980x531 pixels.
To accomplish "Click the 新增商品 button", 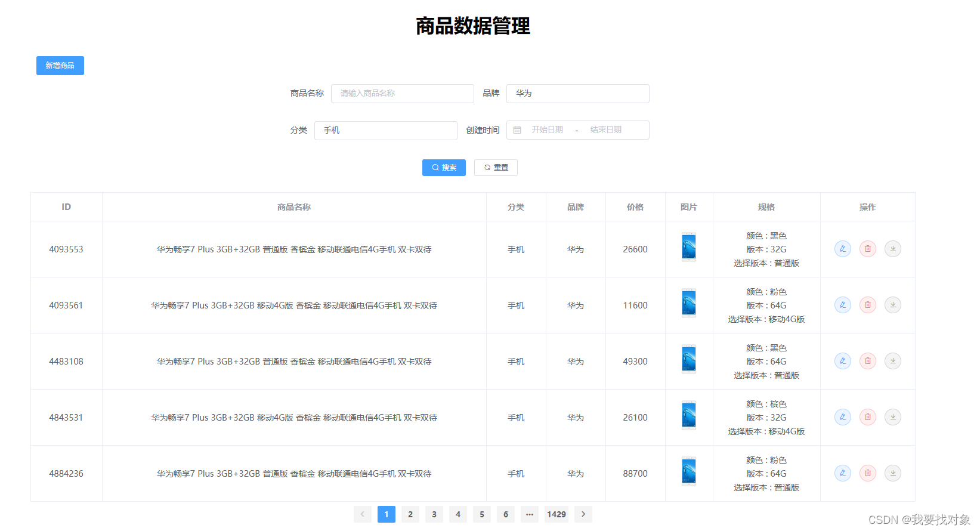I will tap(60, 66).
